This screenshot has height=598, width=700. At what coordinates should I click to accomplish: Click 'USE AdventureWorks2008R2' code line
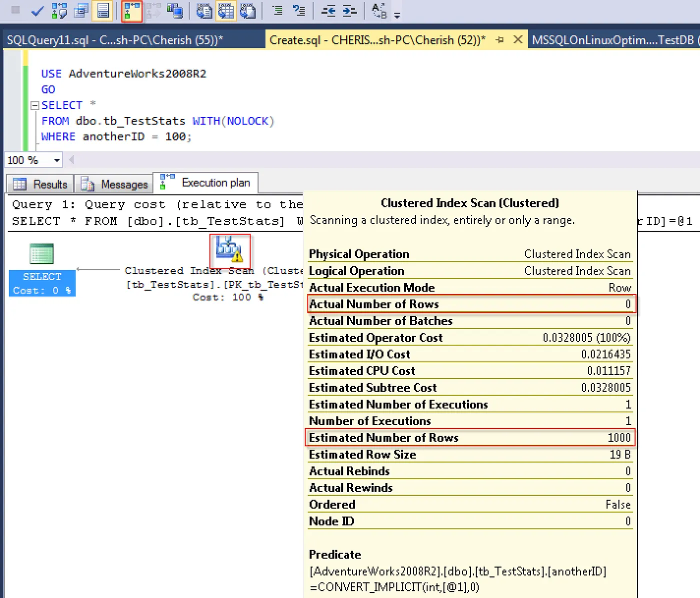(123, 74)
